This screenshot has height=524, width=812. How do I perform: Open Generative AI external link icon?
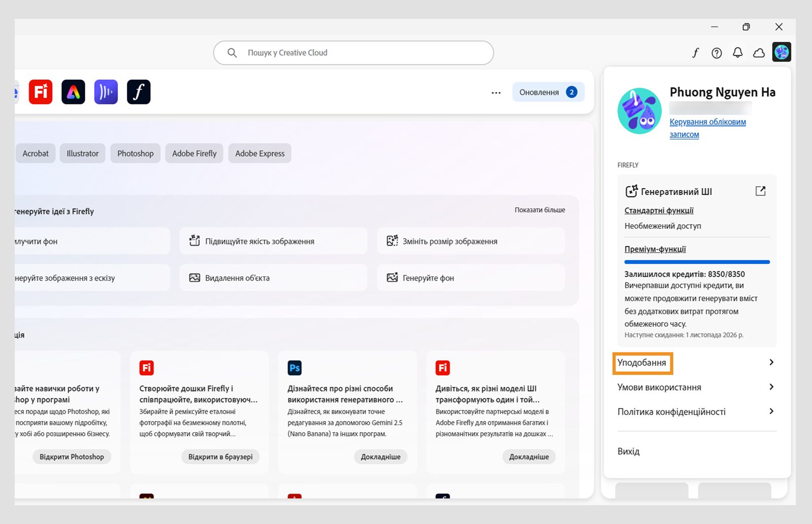click(x=760, y=191)
